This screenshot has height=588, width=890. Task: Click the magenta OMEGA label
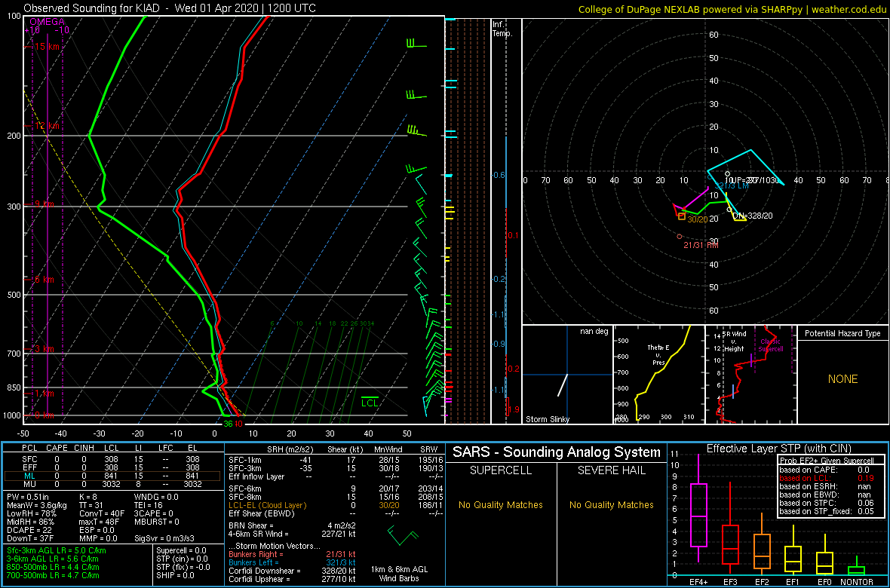(47, 22)
